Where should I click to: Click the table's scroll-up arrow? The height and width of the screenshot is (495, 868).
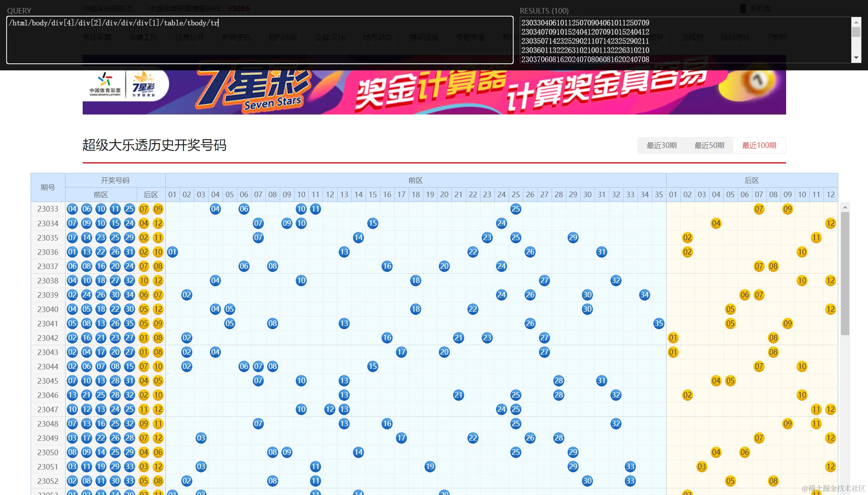(x=845, y=207)
